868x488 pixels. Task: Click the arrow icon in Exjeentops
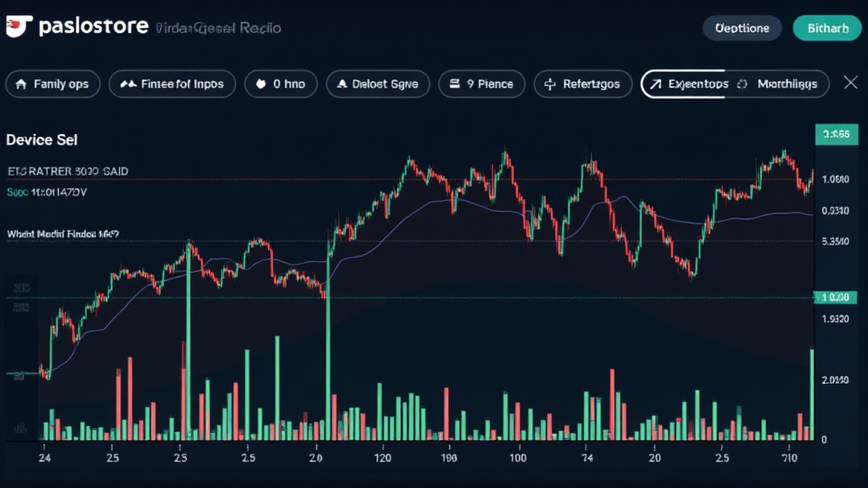point(655,84)
